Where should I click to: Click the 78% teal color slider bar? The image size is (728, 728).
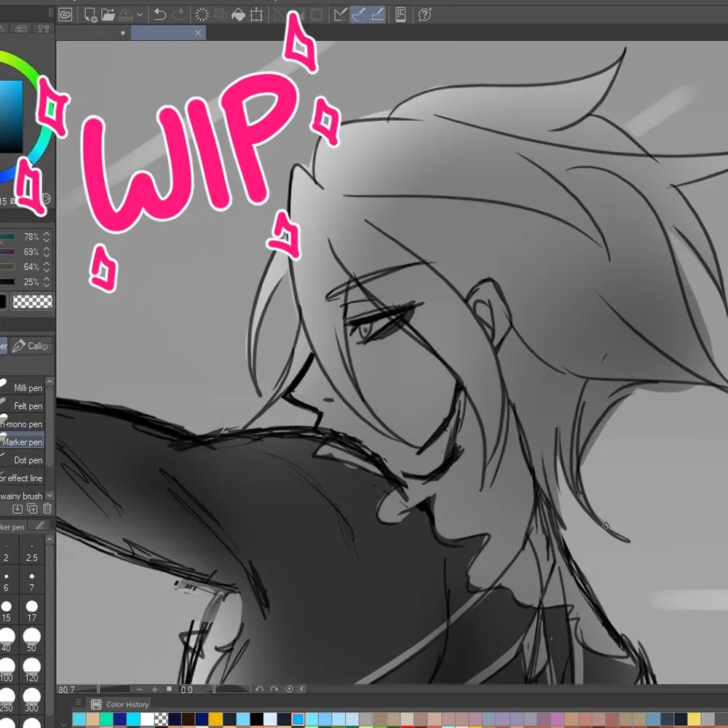7,237
